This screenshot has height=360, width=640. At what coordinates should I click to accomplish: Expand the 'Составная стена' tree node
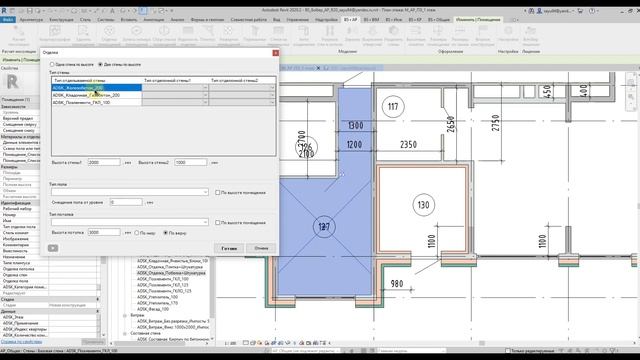pyautogui.click(x=125, y=333)
